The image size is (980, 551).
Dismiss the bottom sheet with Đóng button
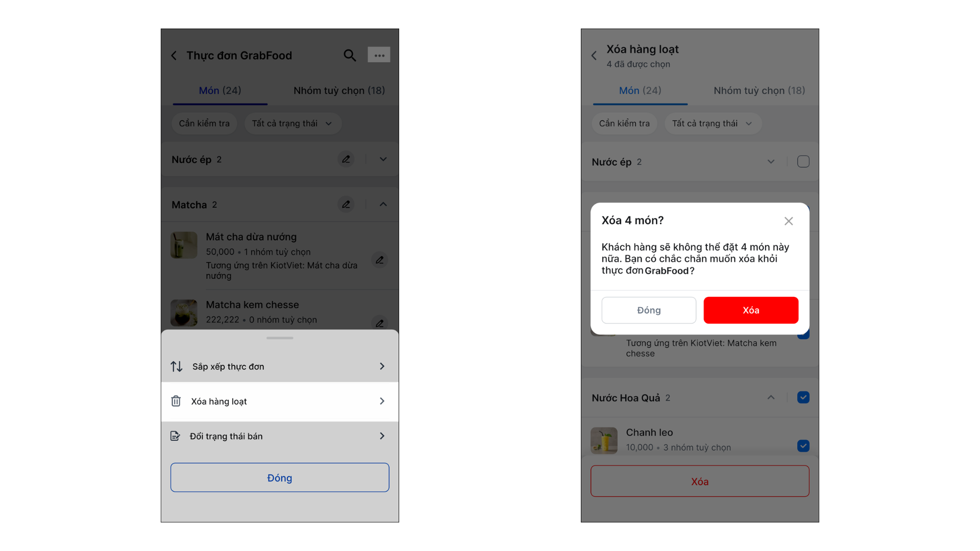pyautogui.click(x=280, y=478)
